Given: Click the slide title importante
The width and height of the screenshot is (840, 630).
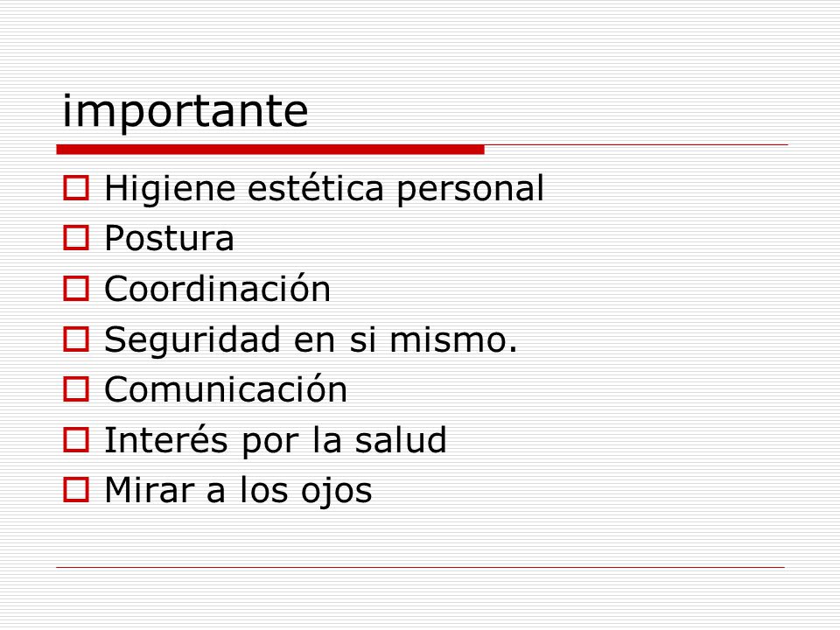Looking at the screenshot, I should (185, 112).
